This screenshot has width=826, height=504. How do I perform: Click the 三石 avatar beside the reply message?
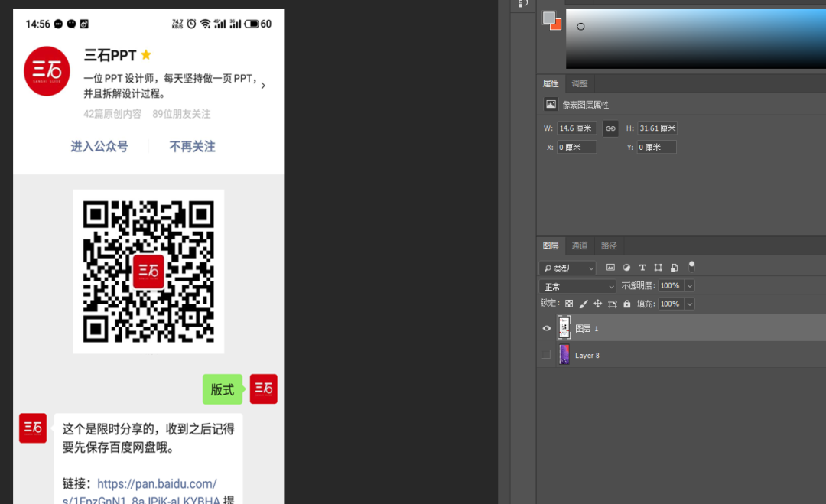pyautogui.click(x=33, y=428)
